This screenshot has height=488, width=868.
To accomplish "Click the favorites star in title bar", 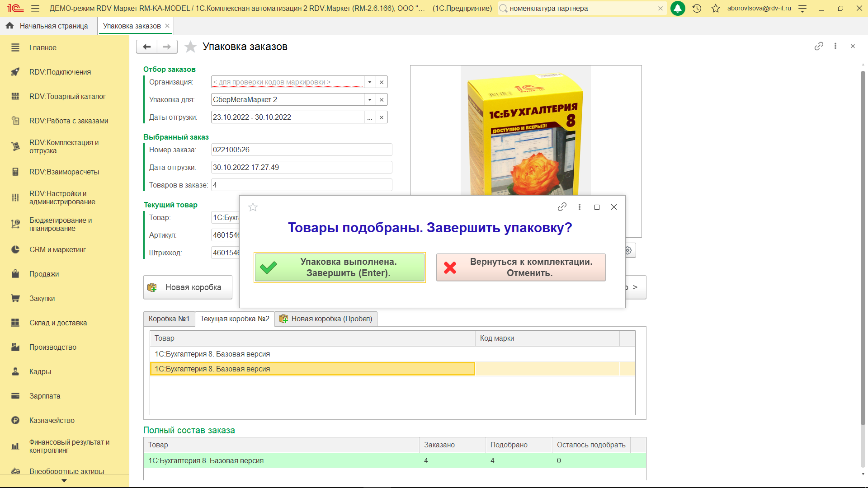I will pyautogui.click(x=715, y=8).
